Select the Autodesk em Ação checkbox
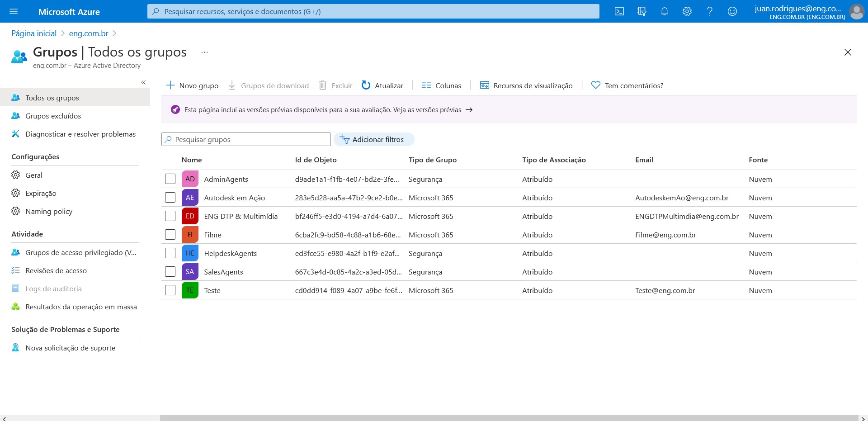The height and width of the screenshot is (421, 868). 170,198
